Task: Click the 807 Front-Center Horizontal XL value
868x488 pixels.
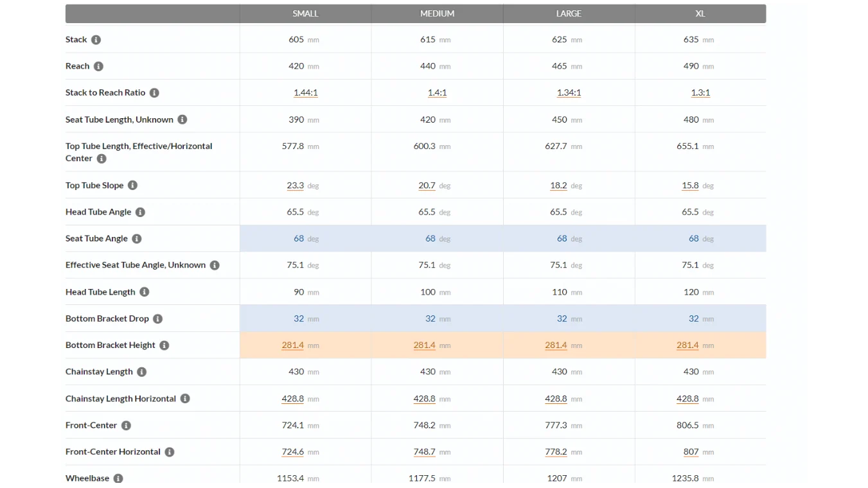Action: pyautogui.click(x=691, y=452)
